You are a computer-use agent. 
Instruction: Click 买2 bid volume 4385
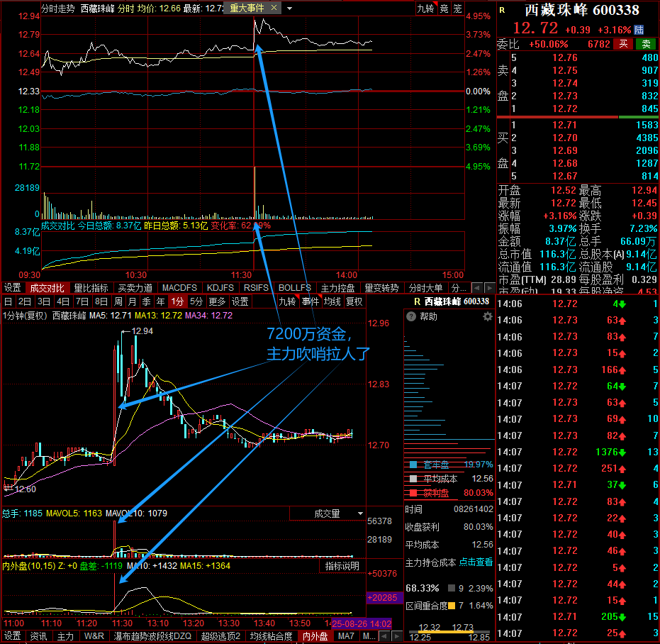[647, 138]
